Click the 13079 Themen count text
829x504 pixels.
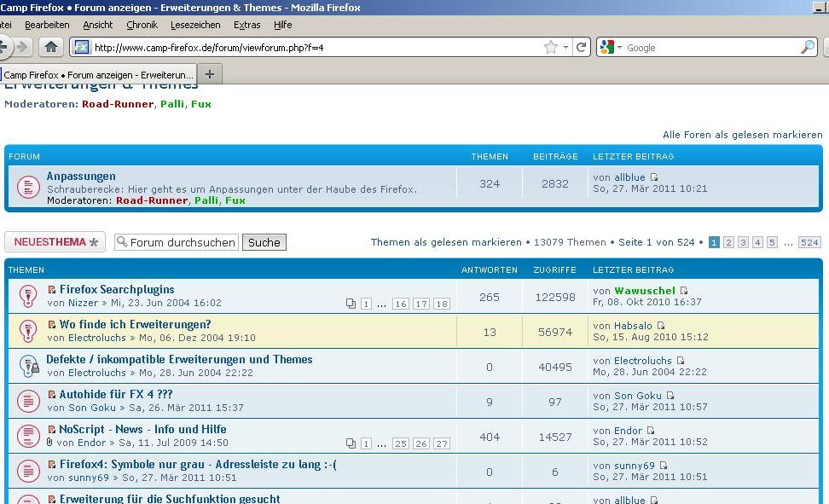[570, 241]
